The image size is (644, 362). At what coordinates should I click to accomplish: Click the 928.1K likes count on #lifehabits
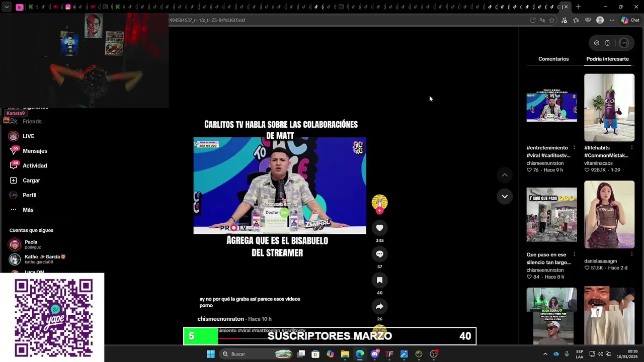(599, 170)
